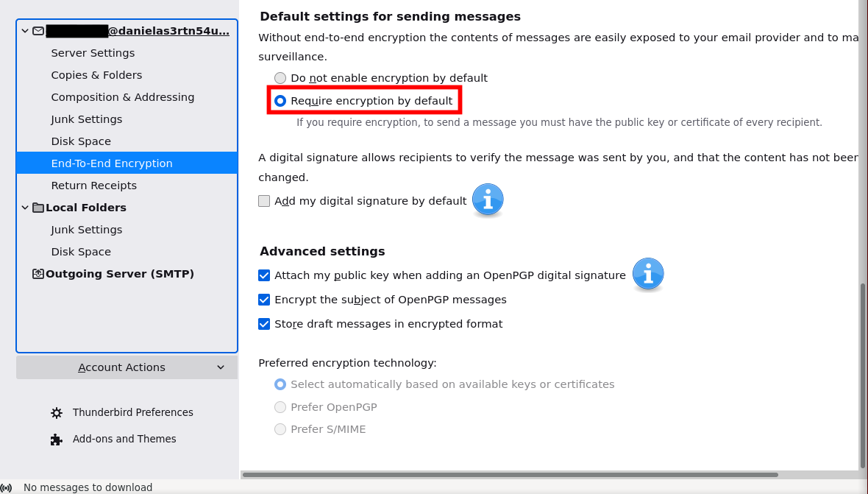Disable Store draft messages in encrypted format

click(x=264, y=324)
